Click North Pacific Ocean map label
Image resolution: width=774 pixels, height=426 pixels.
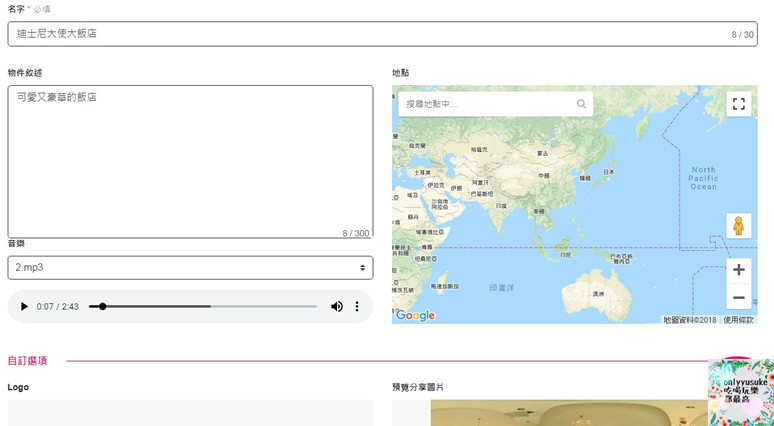703,178
